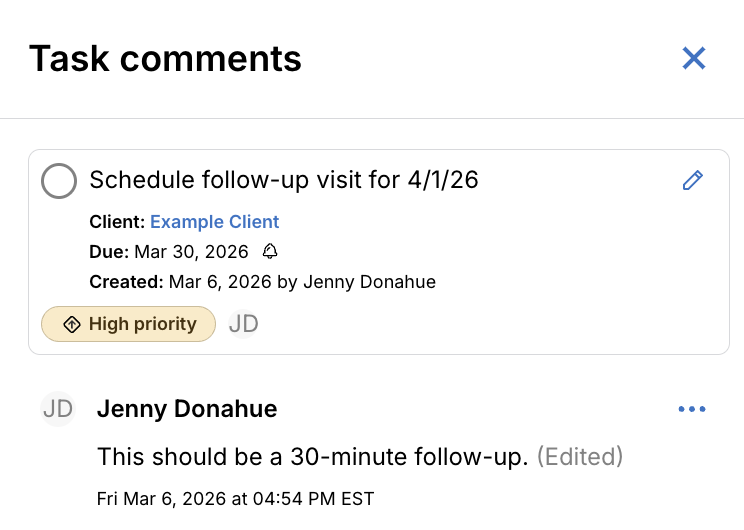Click Jenny Donahue's avatar beside the comment
Viewport: 744px width, 530px height.
58,409
